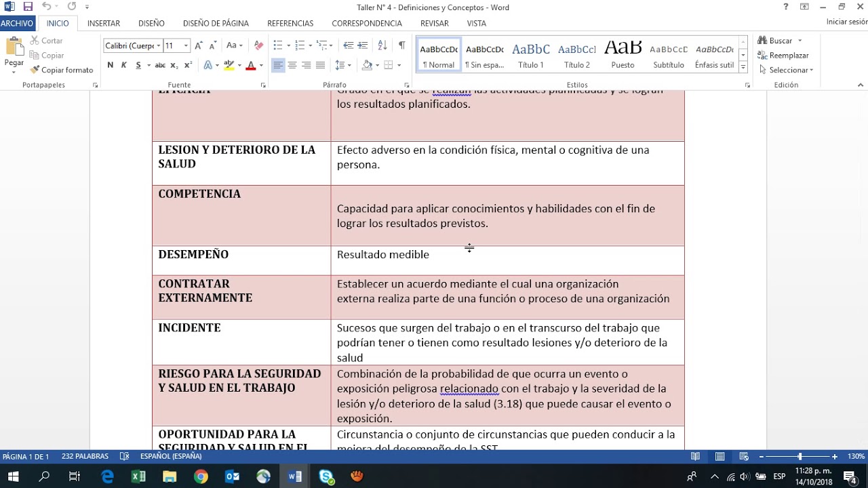Click Cortar button

[x=46, y=41]
